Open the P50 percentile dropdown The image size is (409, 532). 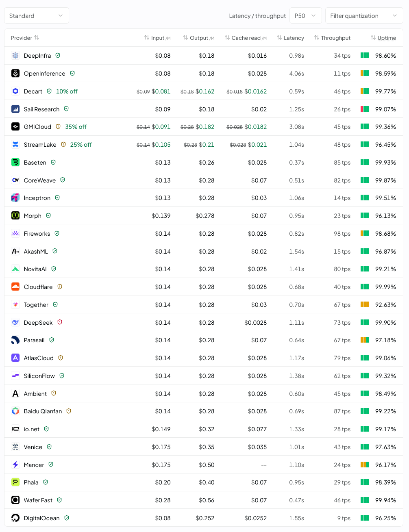[305, 16]
